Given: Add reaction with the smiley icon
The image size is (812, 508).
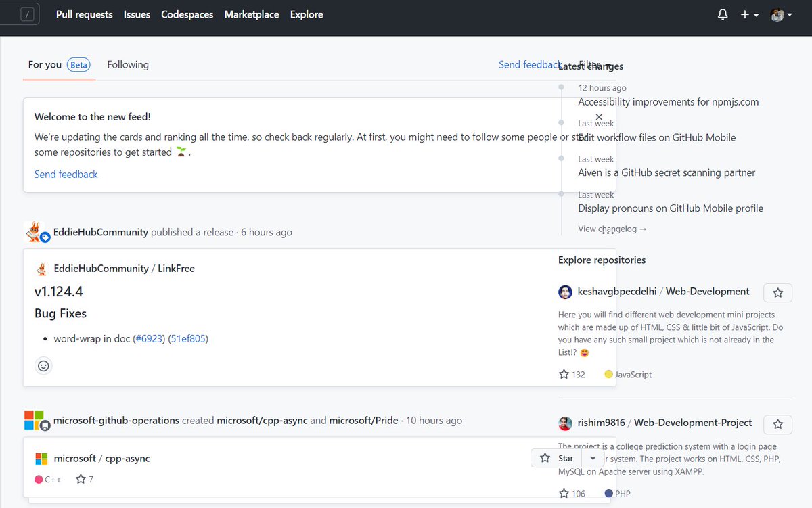Looking at the screenshot, I should tap(43, 366).
